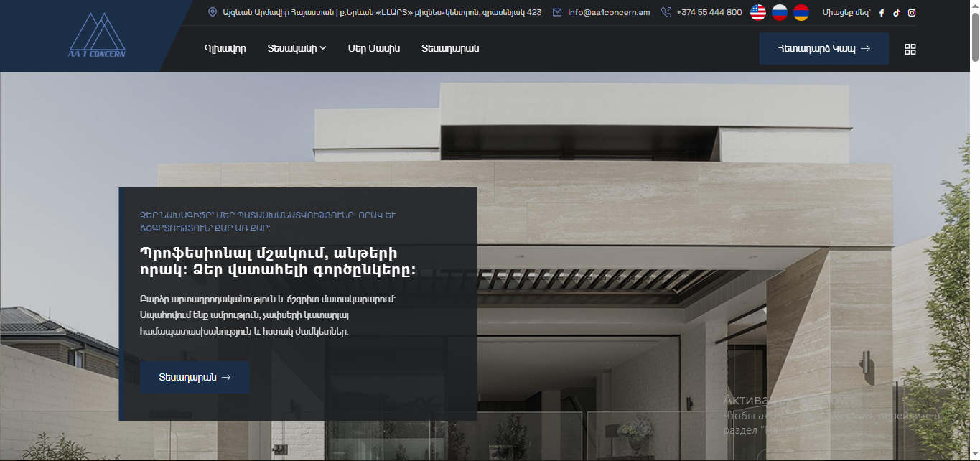Viewport: 980px width, 461px height.
Task: Click the envelope email icon
Action: (557, 12)
